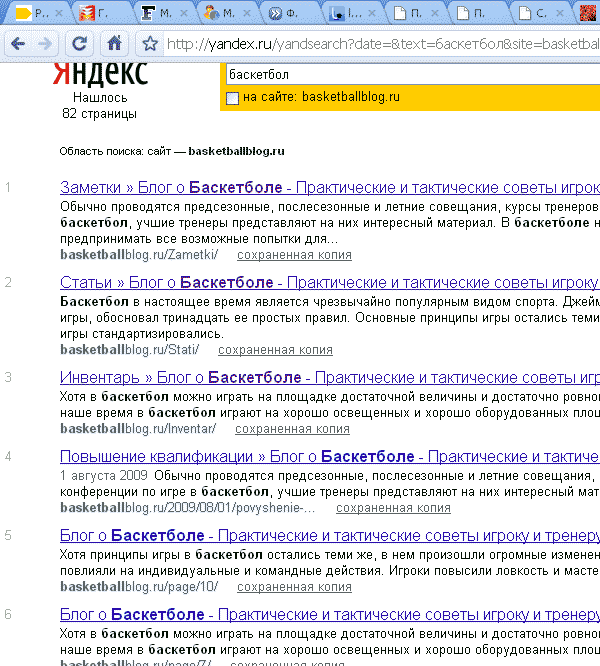Switch to the "С." tab
This screenshot has height=666, width=600.
(x=541, y=13)
